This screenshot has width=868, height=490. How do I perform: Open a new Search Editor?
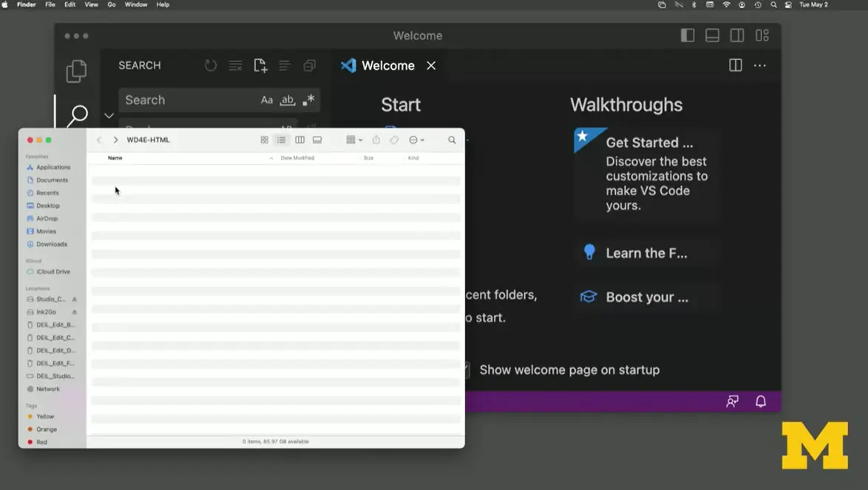[x=260, y=65]
